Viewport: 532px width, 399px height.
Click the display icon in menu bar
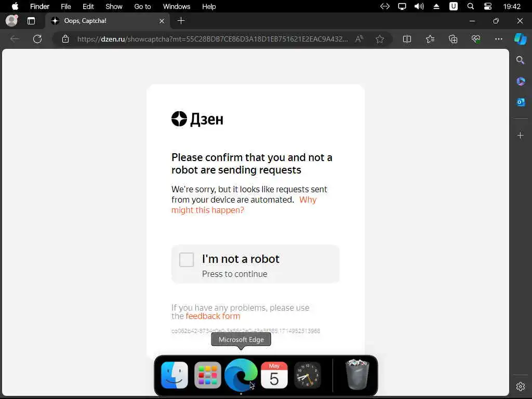[x=402, y=6]
